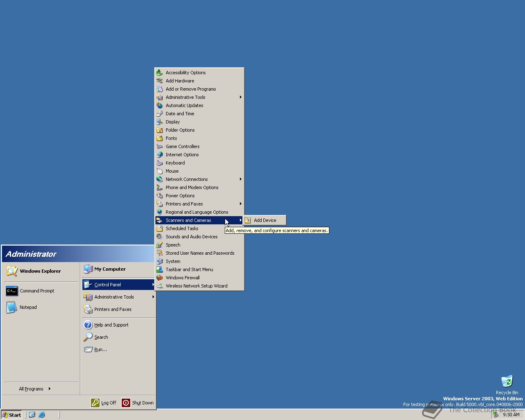Click the Power Options icon

click(160, 196)
